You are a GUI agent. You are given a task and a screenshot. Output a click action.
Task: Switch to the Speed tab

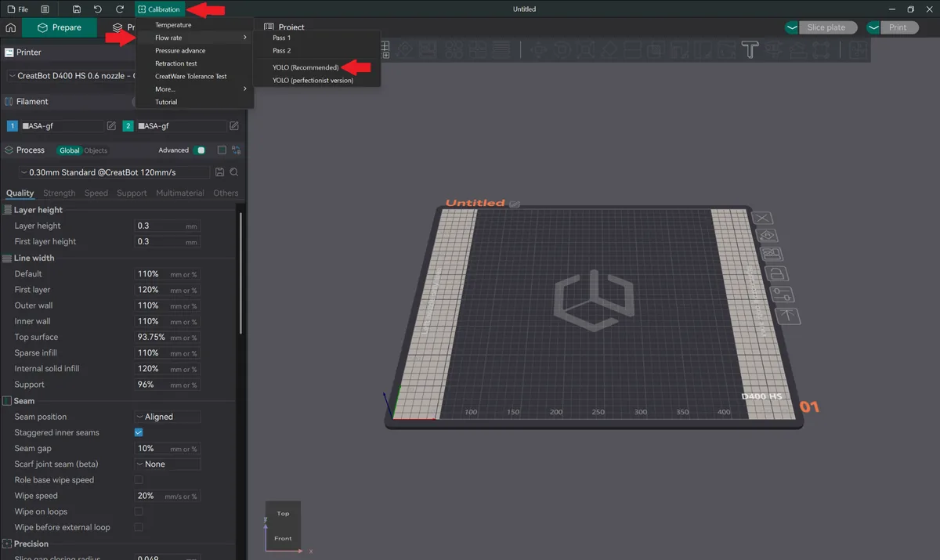(x=96, y=193)
